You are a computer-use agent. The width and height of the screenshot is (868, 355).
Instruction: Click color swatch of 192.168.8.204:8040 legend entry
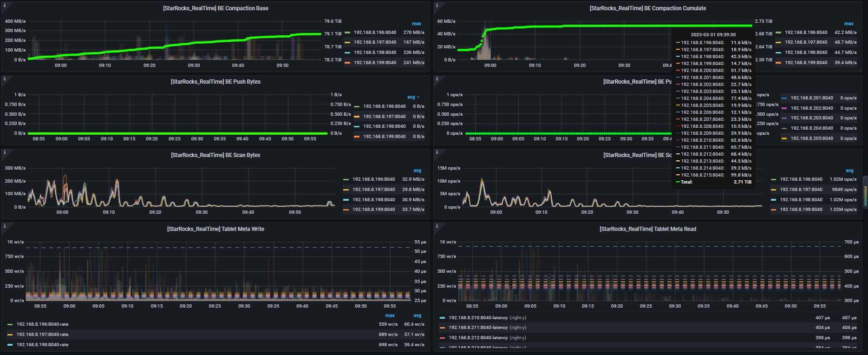coord(784,128)
